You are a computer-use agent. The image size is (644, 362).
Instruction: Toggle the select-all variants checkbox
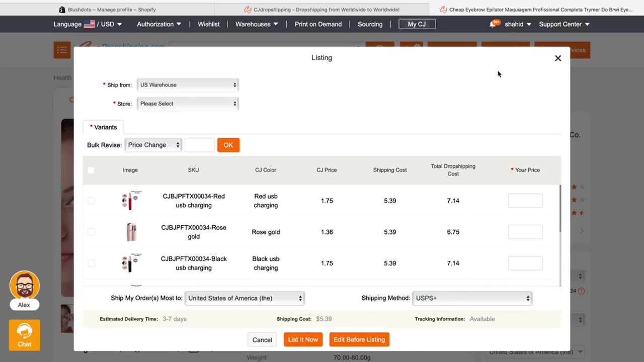pos(91,170)
